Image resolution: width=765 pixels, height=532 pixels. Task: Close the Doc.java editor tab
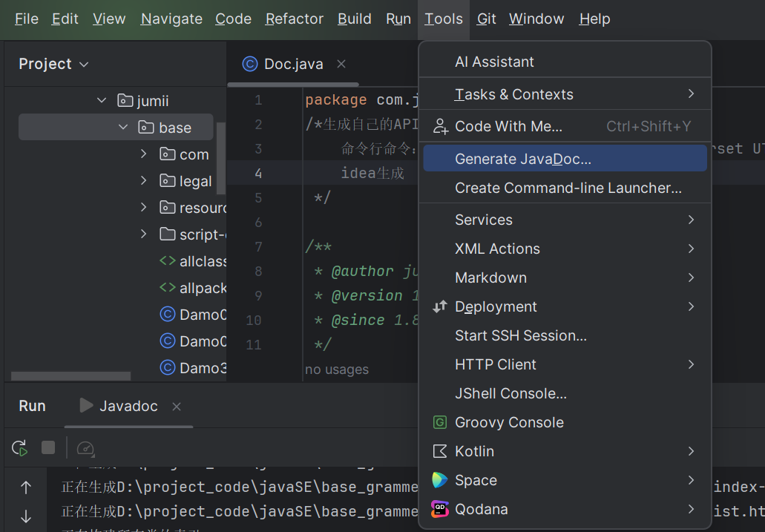(x=341, y=64)
